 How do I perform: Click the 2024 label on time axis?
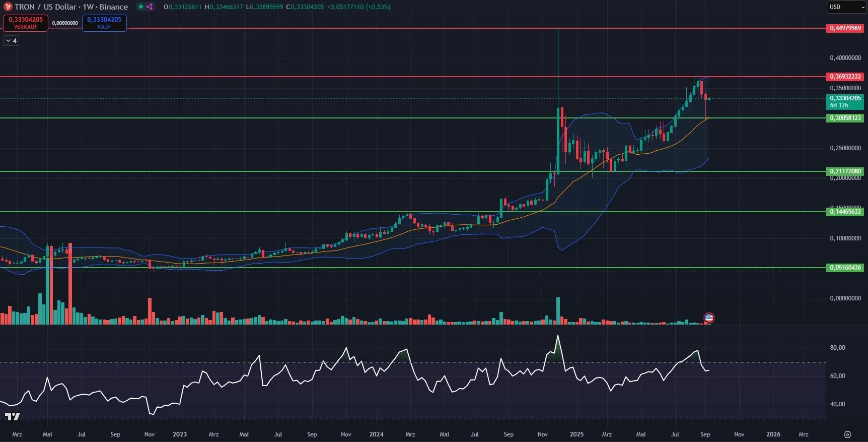(376, 434)
